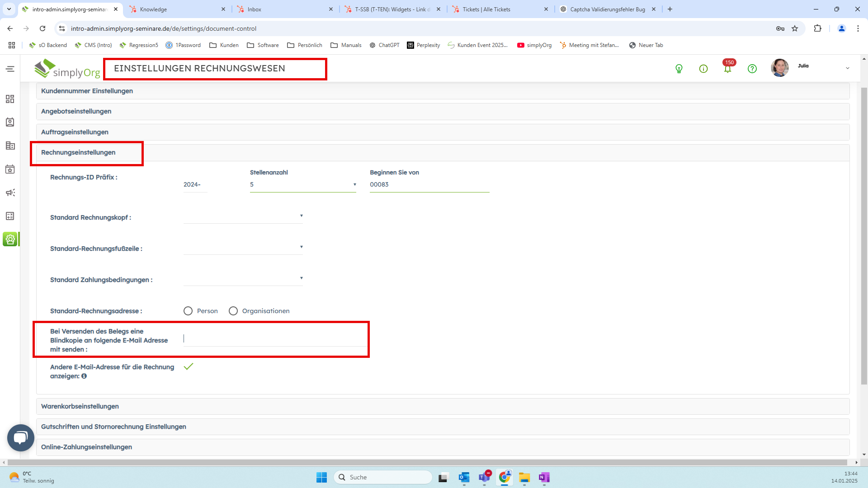Click the circled info icon in header
This screenshot has width=868, height=488.
tap(703, 69)
